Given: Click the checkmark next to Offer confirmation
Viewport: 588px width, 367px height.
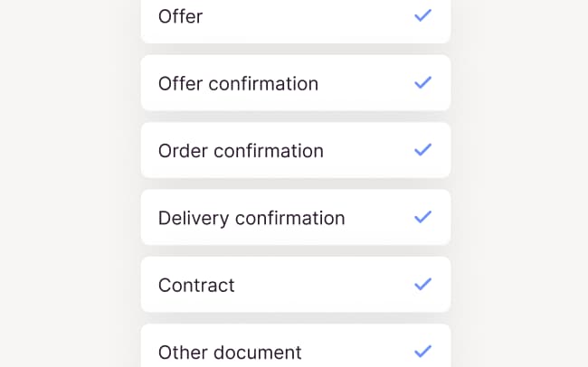Looking at the screenshot, I should point(422,82).
